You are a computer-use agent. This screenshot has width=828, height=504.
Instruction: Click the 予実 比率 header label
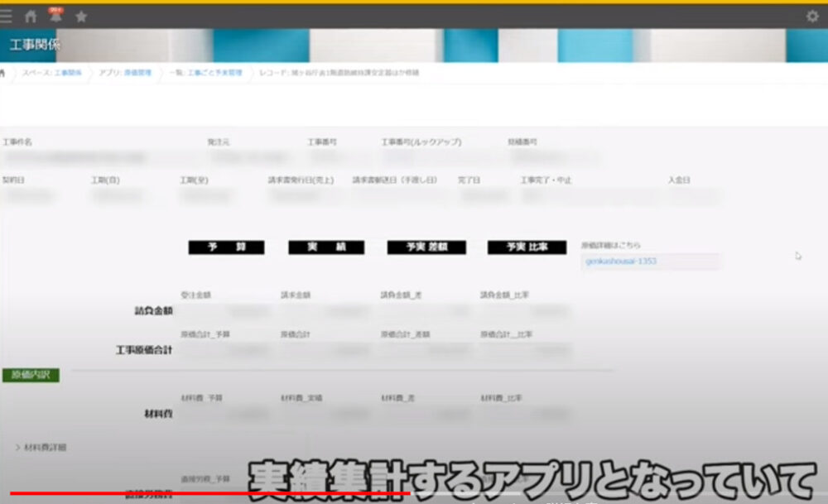[x=527, y=247]
